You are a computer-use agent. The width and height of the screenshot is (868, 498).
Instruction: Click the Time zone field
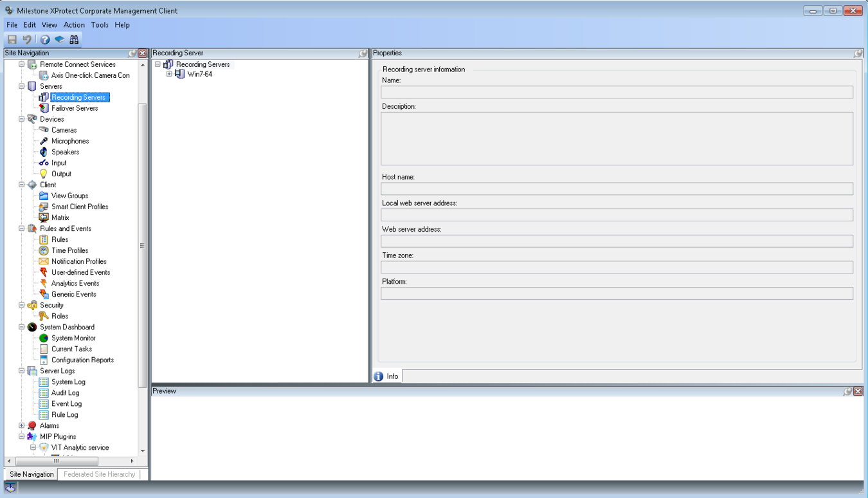[617, 267]
